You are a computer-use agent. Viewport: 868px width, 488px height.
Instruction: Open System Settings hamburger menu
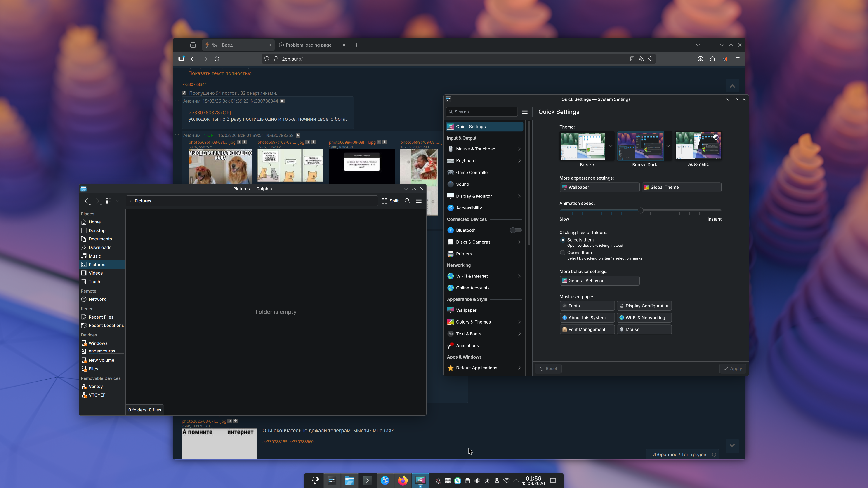pos(525,112)
